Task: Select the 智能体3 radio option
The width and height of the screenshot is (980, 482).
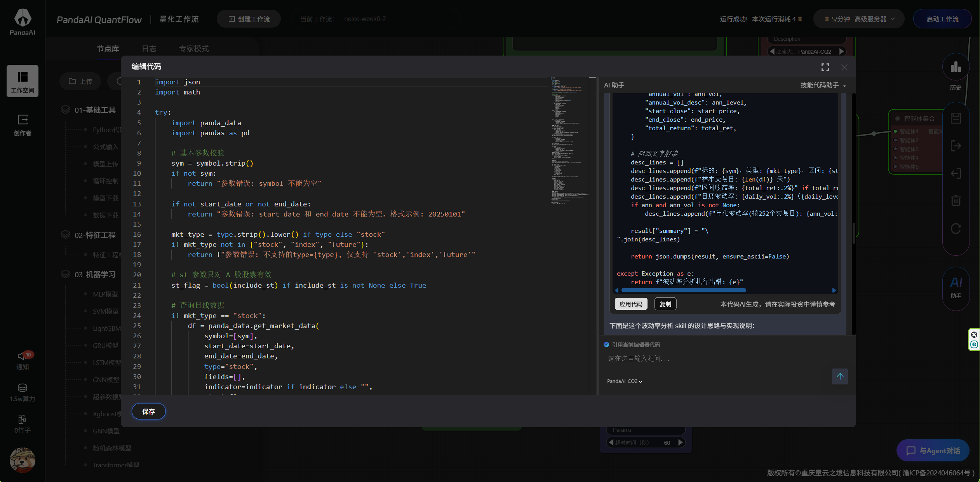Action: pyautogui.click(x=896, y=149)
